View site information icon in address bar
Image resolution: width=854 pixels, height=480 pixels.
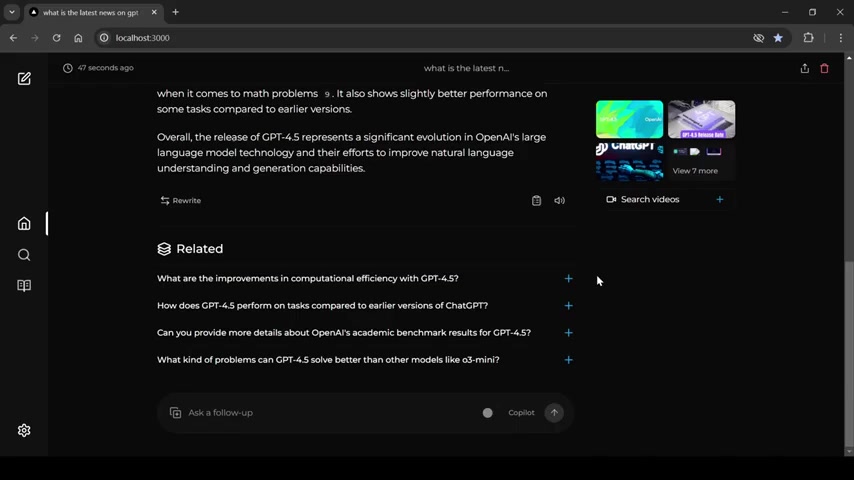pos(104,38)
